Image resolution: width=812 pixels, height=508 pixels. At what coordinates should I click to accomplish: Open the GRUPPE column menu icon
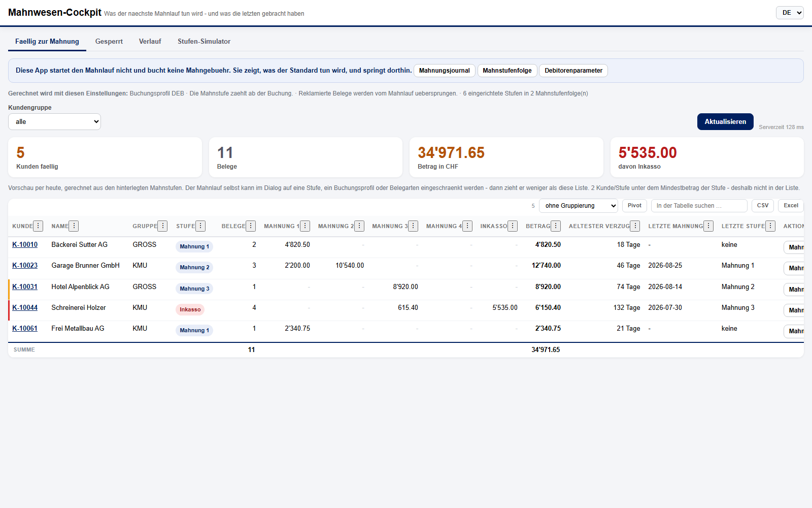[x=162, y=226]
